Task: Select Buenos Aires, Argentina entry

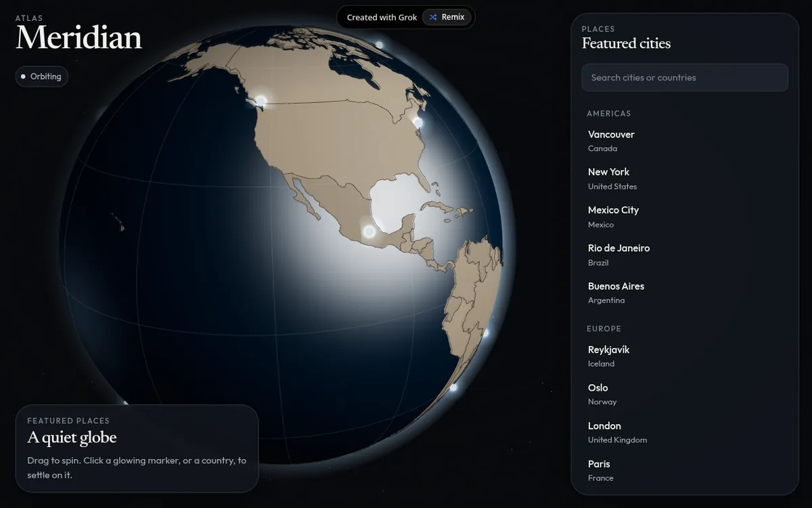Action: 685,293
